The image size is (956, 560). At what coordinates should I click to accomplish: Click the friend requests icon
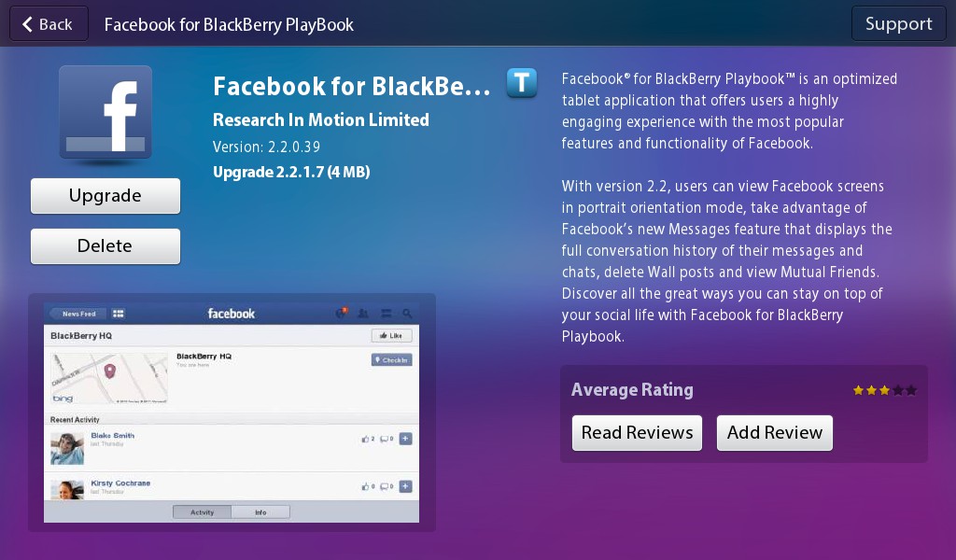click(365, 314)
